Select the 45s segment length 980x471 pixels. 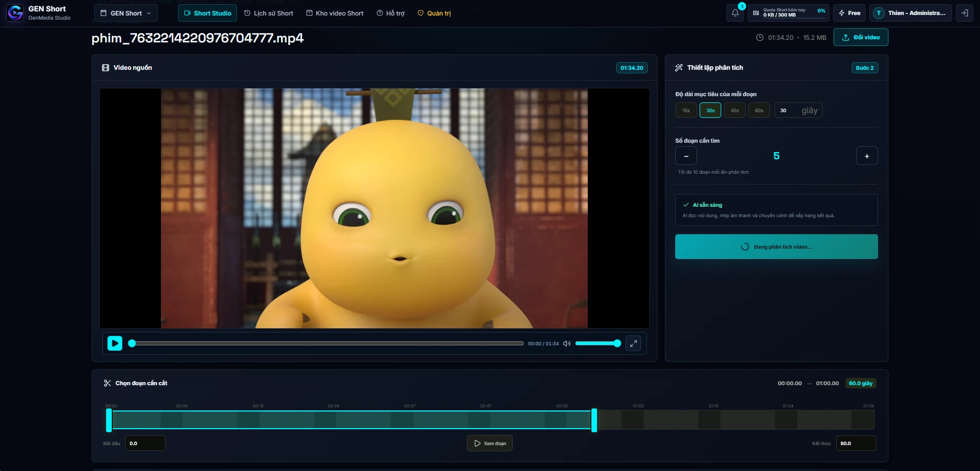click(x=735, y=110)
